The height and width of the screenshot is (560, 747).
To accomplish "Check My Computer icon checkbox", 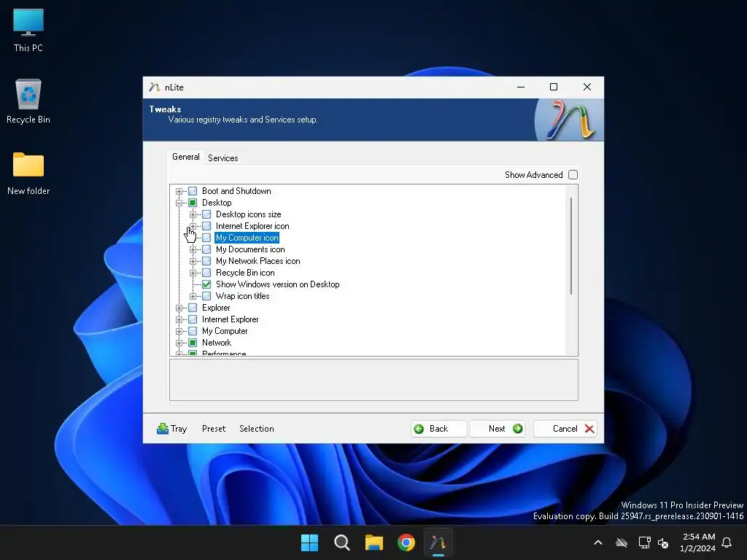I will 206,238.
